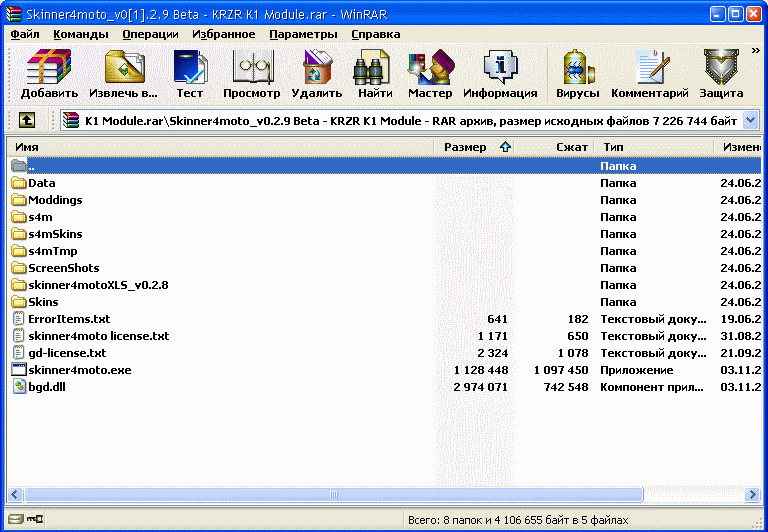The height and width of the screenshot is (532, 768).
Task: Click WinRAR icon in the title bar
Action: (13, 14)
